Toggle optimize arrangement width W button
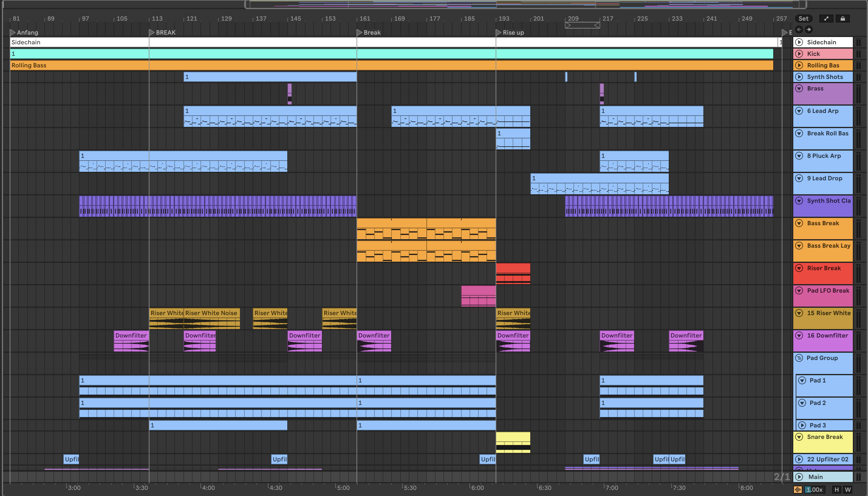 [848, 490]
